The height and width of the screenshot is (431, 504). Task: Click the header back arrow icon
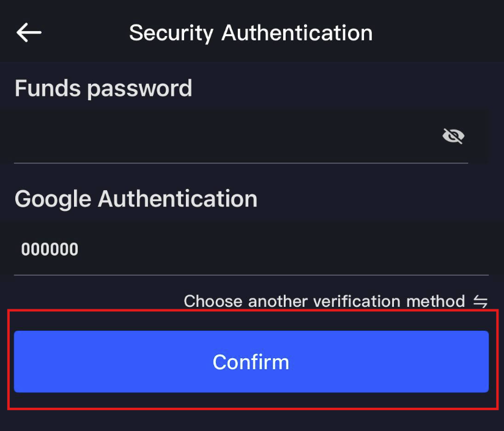pos(29,32)
